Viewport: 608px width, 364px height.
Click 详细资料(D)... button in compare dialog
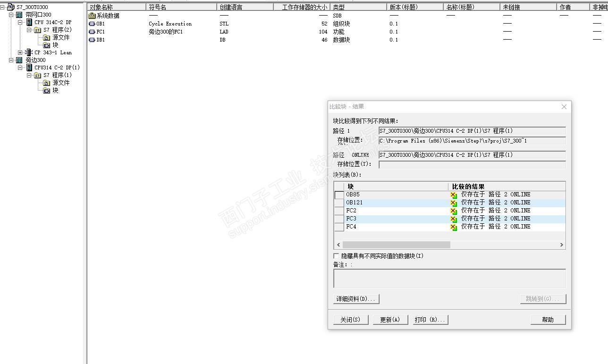point(356,299)
